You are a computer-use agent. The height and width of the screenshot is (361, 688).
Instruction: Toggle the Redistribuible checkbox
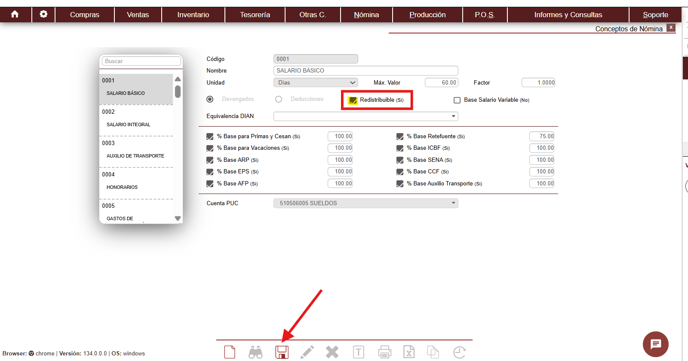click(x=352, y=100)
